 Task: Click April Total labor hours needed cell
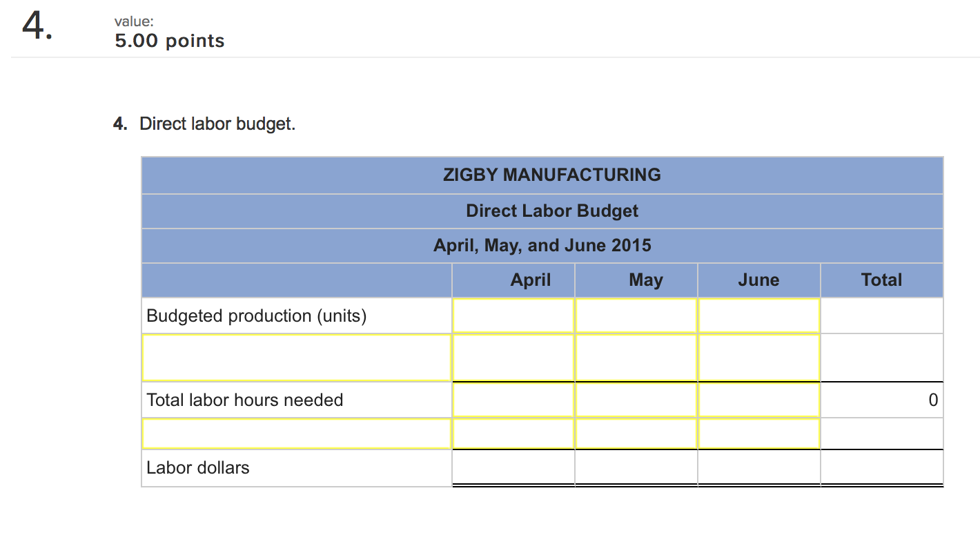click(x=513, y=400)
